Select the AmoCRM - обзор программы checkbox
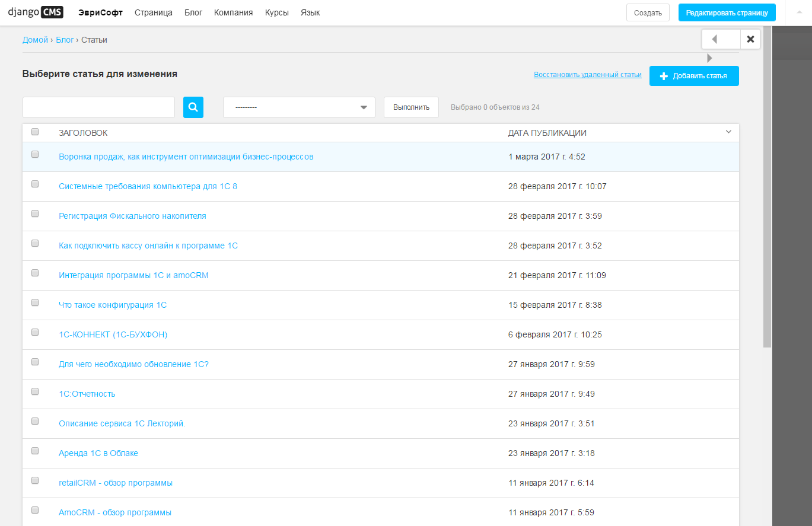 click(35, 510)
